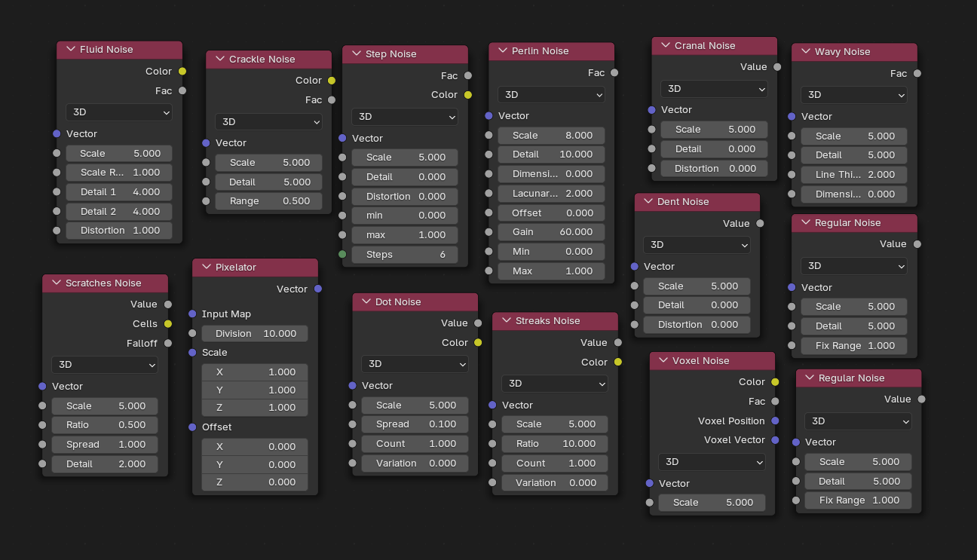Collapse the Crackle Noise node
Screen dimensions: 977x560
click(220, 60)
